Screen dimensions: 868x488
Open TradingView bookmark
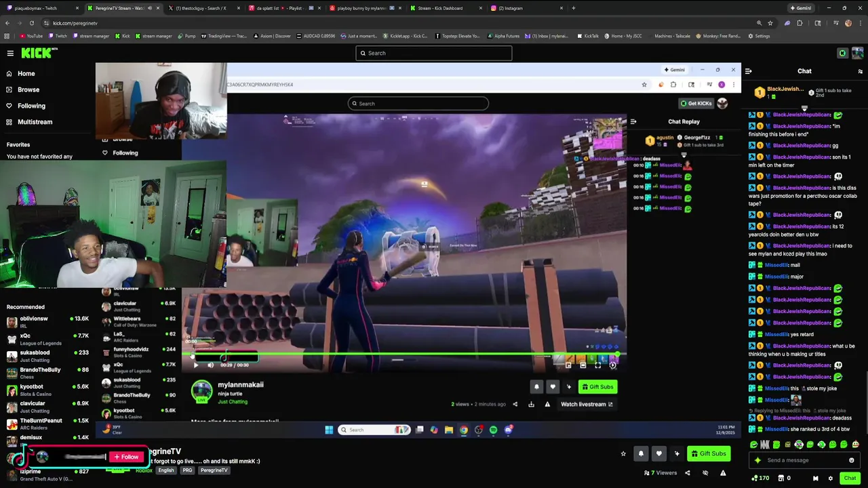pos(223,36)
